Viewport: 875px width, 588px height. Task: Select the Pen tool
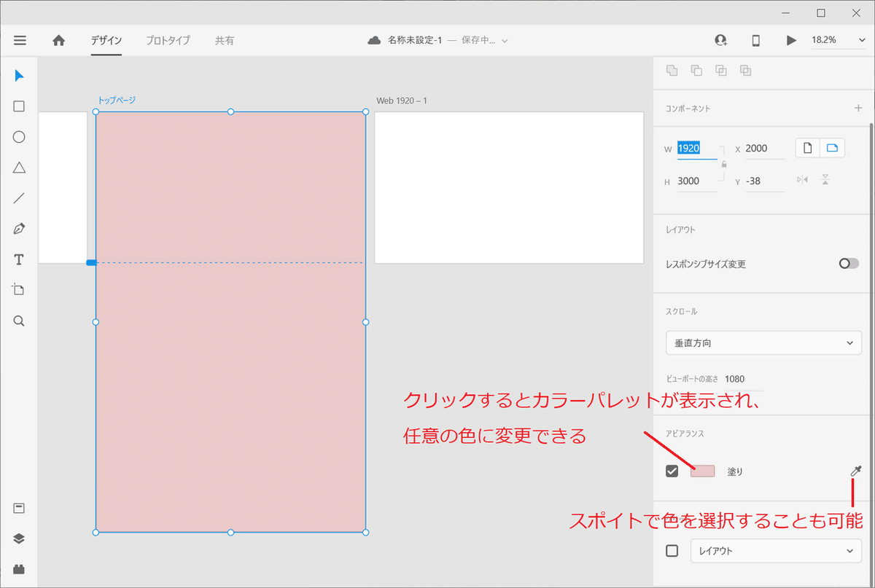tap(20, 229)
